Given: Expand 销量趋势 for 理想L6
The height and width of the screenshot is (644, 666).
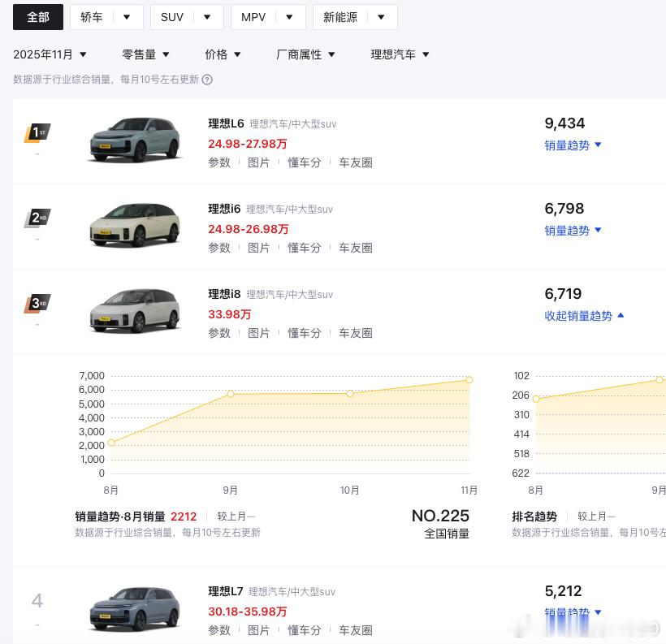Looking at the screenshot, I should [x=571, y=145].
